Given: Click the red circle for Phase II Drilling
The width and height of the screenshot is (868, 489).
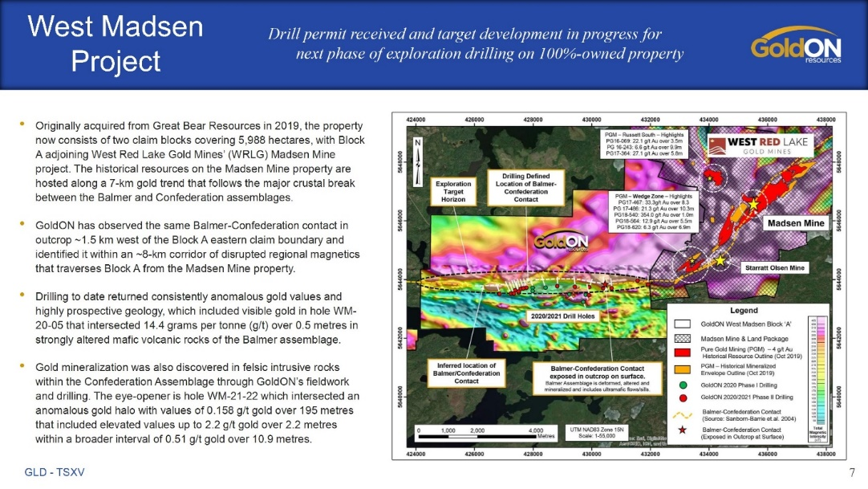Looking at the screenshot, I should point(683,397).
